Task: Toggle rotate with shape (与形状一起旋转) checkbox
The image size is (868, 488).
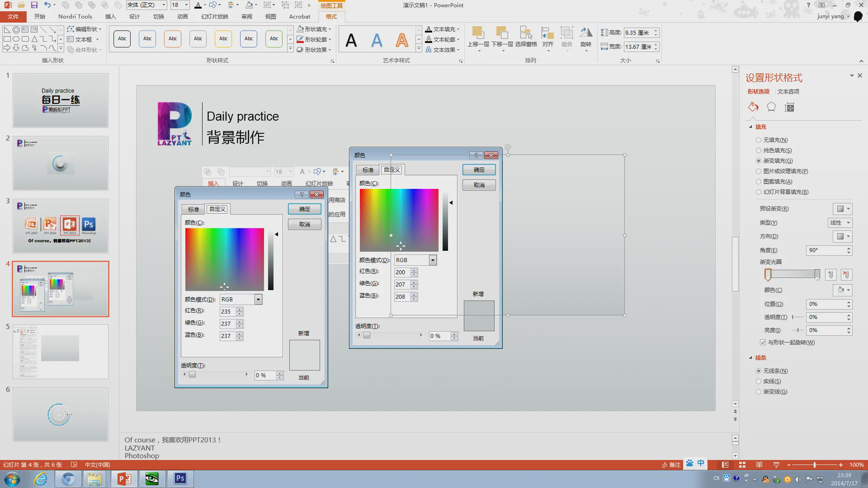Action: (763, 343)
